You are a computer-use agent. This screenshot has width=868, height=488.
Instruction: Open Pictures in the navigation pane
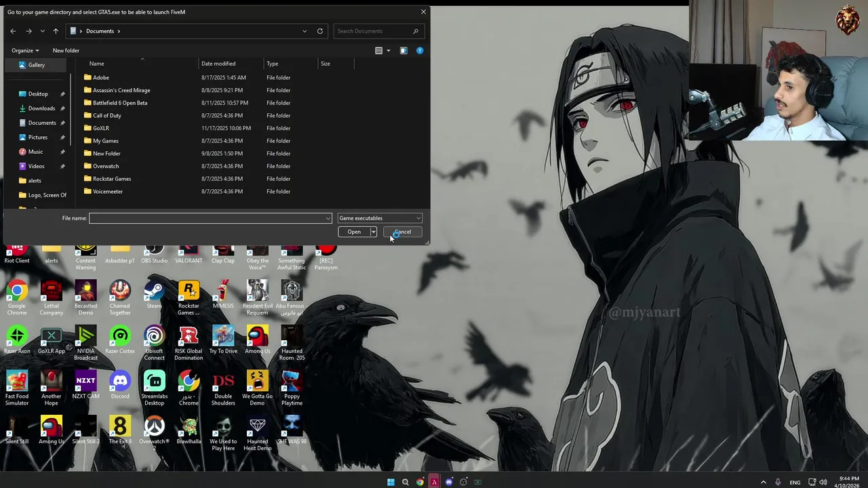[x=38, y=138]
